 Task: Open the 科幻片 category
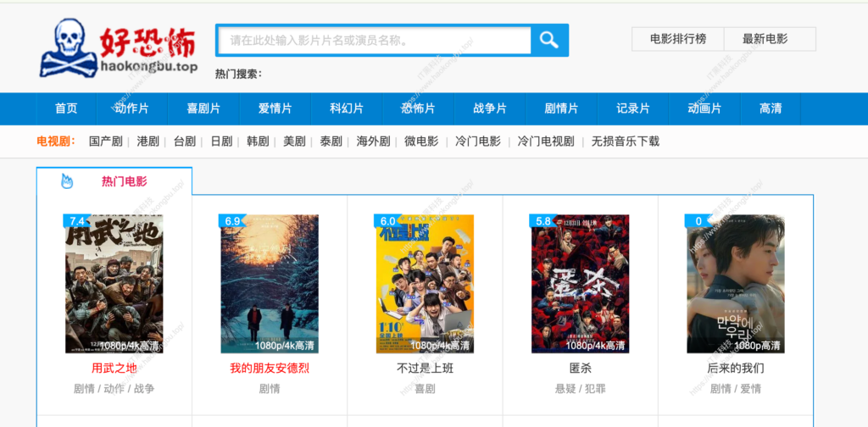click(347, 108)
